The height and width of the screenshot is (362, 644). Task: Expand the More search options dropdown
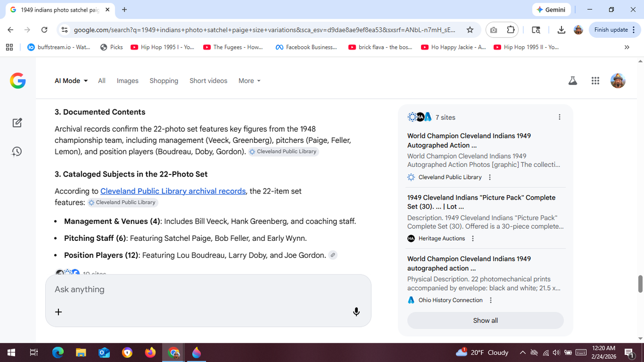pyautogui.click(x=250, y=80)
